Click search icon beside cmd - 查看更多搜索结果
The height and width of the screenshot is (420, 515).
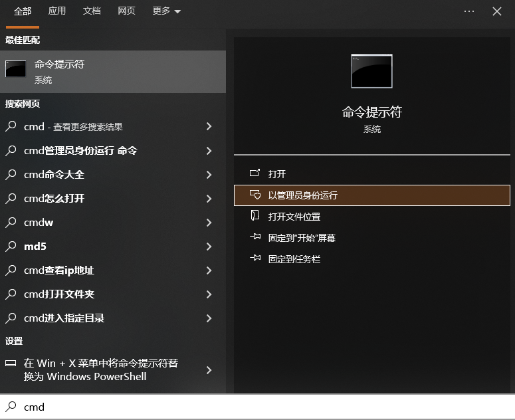pos(11,126)
